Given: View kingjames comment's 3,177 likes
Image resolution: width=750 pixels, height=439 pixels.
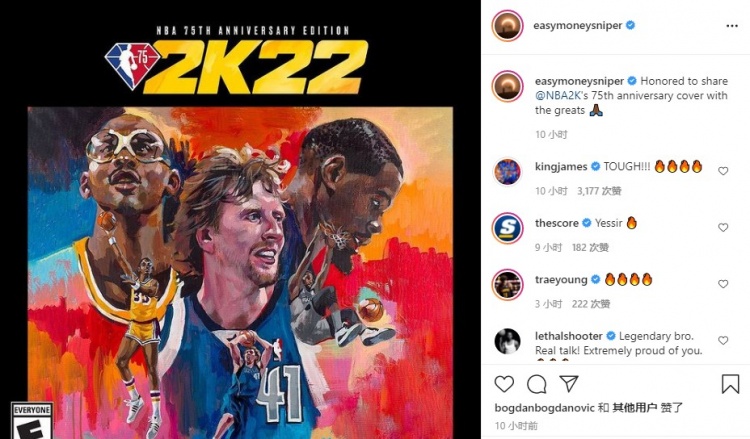Looking at the screenshot, I should (x=599, y=191).
